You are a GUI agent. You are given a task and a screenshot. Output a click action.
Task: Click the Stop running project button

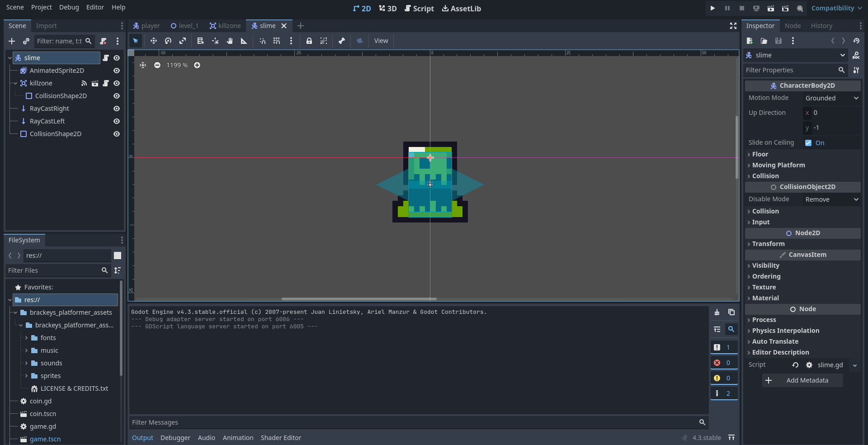741,8
